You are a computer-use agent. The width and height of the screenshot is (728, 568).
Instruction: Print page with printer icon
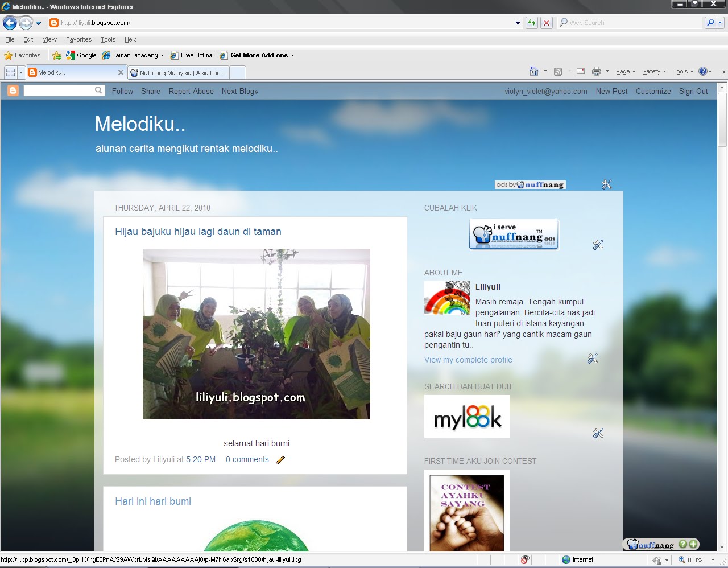coord(597,71)
